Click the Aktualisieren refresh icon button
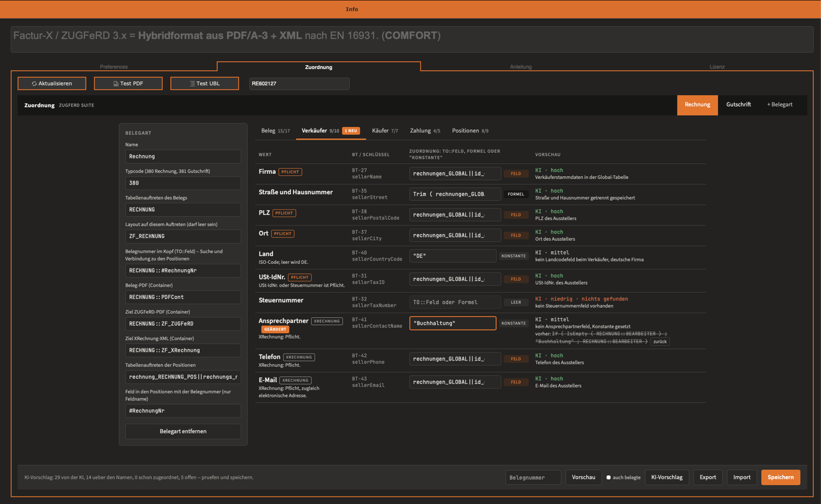821x504 pixels. click(x=52, y=83)
